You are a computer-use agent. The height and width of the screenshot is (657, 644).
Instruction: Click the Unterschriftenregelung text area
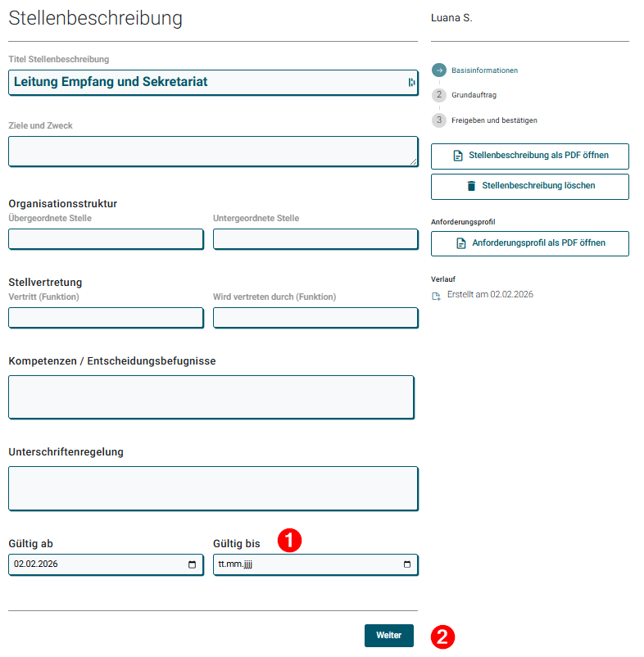(213, 488)
